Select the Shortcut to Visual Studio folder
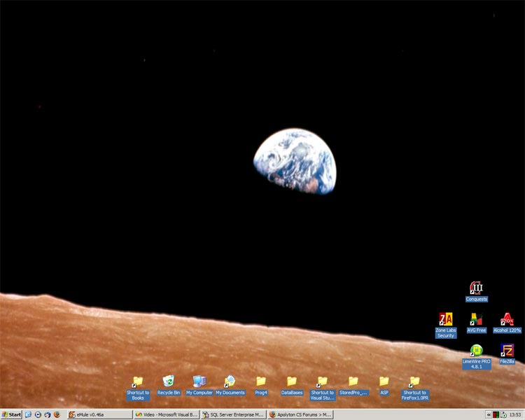The image size is (525, 420). pos(323,381)
